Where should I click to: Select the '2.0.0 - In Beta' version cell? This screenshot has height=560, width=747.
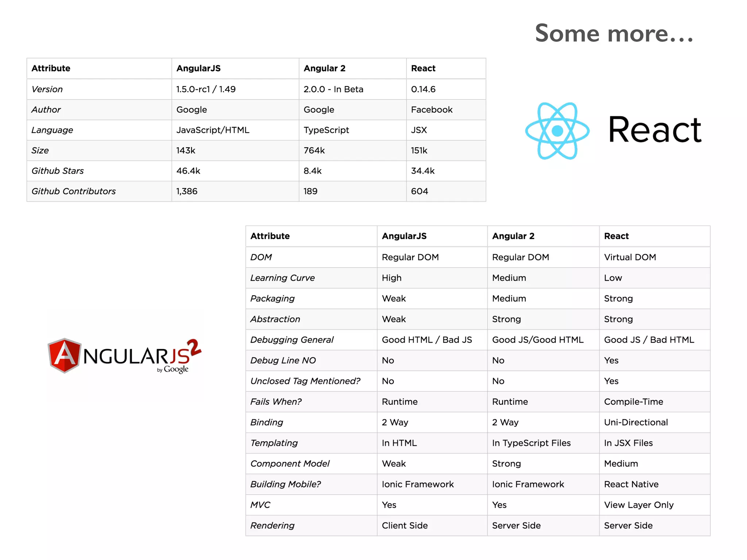(x=333, y=89)
